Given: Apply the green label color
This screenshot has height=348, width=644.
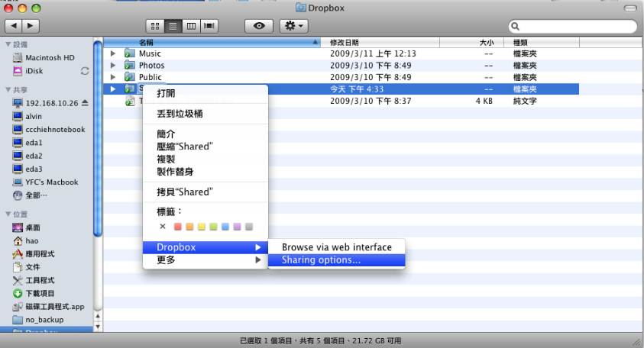Looking at the screenshot, I should tap(213, 227).
